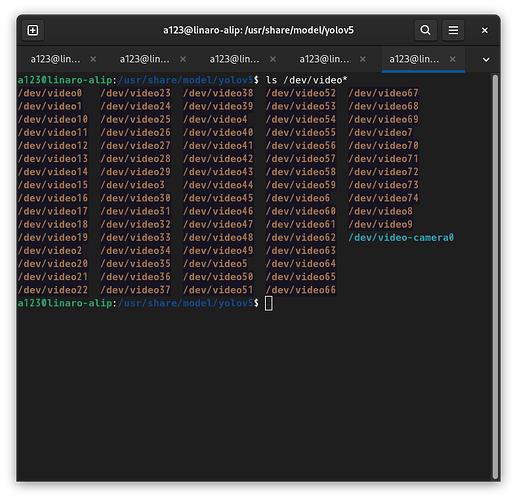Open the hamburger main menu
Screen dimensions: 517x500
point(453,30)
